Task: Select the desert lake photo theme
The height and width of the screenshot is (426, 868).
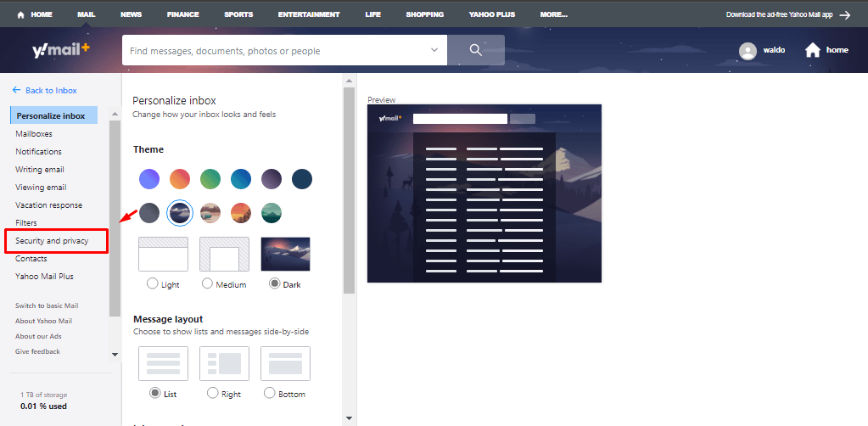Action: 210,213
